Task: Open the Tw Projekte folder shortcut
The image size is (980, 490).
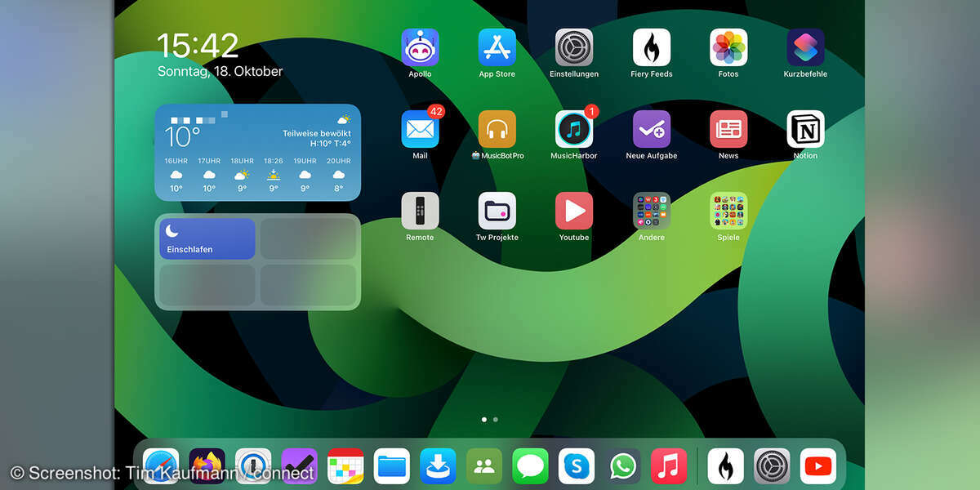Action: [497, 211]
